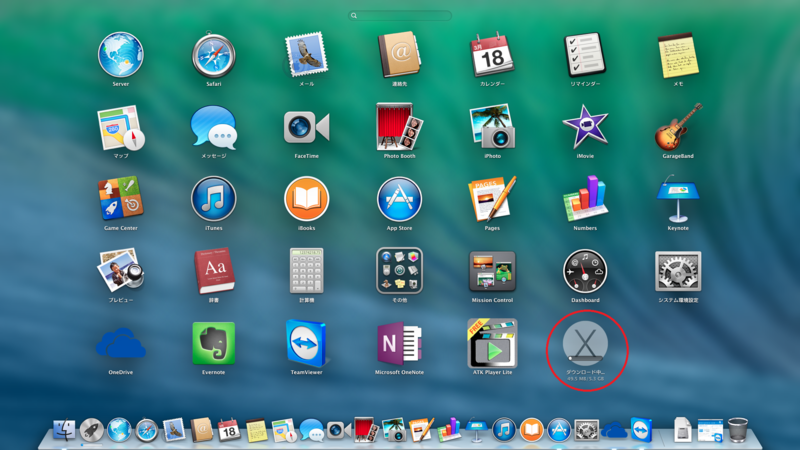Image resolution: width=800 pixels, height=450 pixels.
Task: Open iTunes in the Dock
Action: pyautogui.click(x=504, y=430)
